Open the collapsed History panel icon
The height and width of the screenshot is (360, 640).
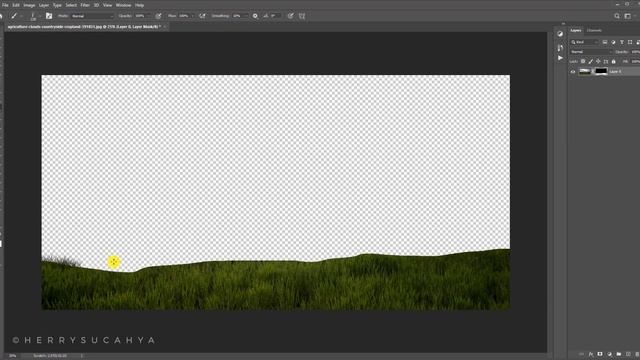[560, 48]
